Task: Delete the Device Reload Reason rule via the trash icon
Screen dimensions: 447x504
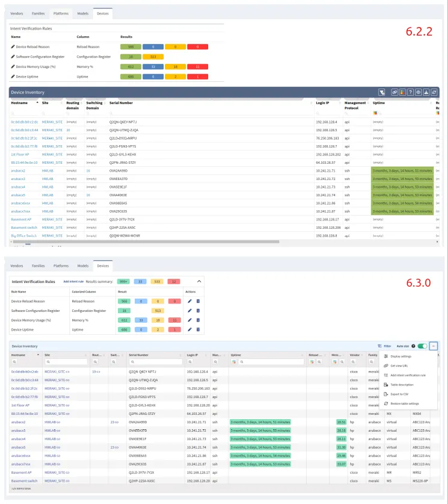Action: [198, 301]
